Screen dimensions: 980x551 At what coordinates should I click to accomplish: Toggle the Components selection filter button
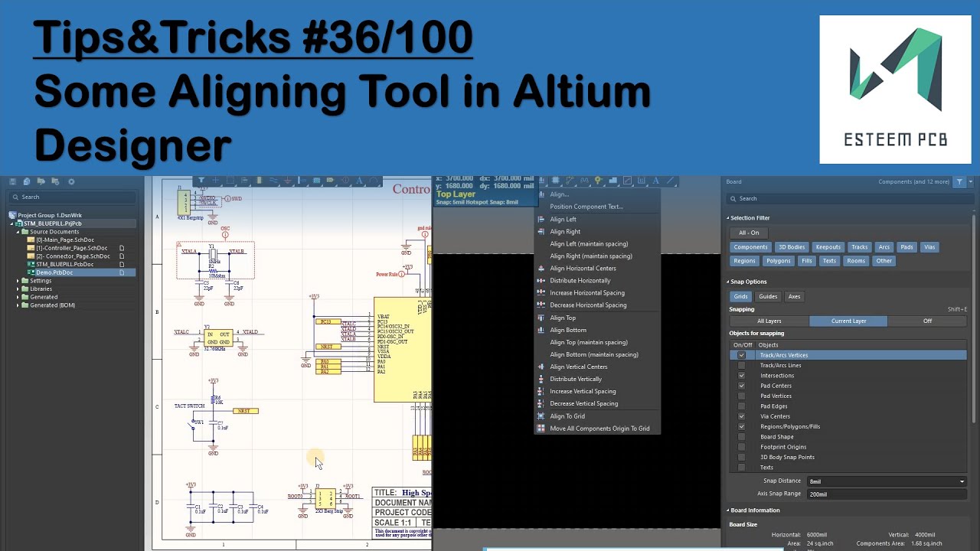click(750, 247)
